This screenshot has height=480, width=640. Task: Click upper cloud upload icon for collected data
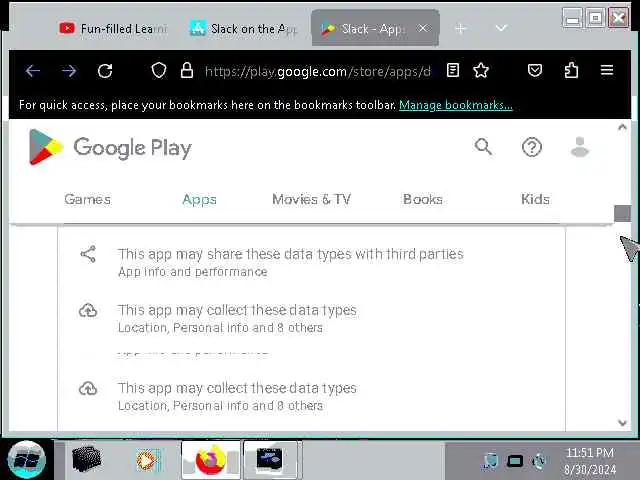pyautogui.click(x=88, y=311)
